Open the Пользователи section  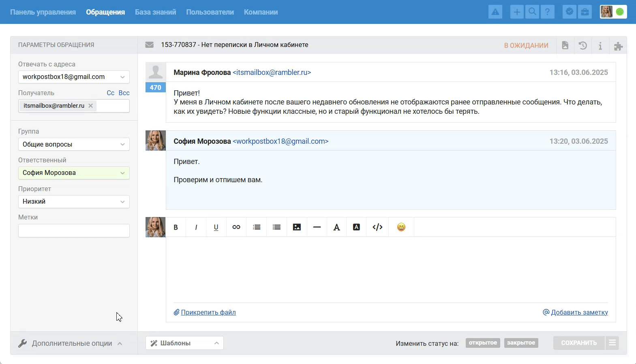click(210, 12)
